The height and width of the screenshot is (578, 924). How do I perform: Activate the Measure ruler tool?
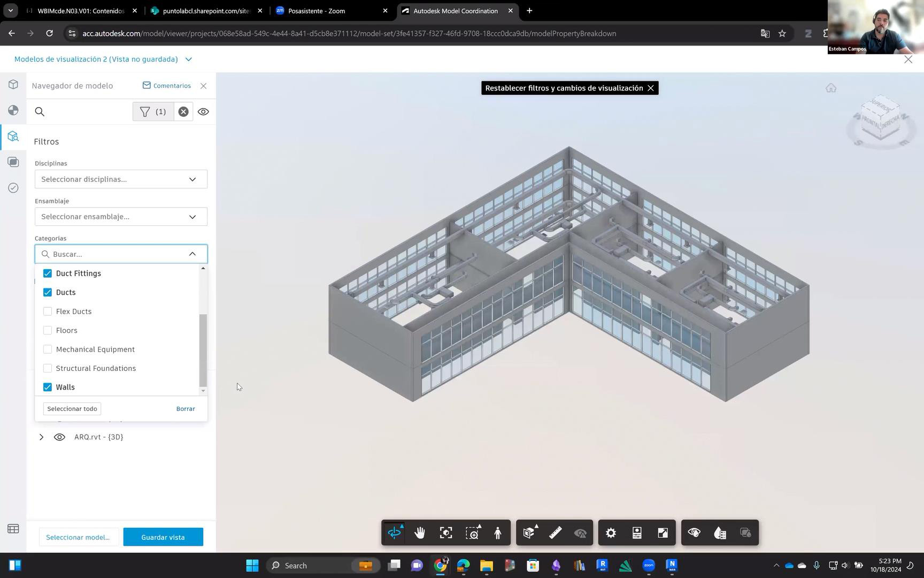[555, 533]
